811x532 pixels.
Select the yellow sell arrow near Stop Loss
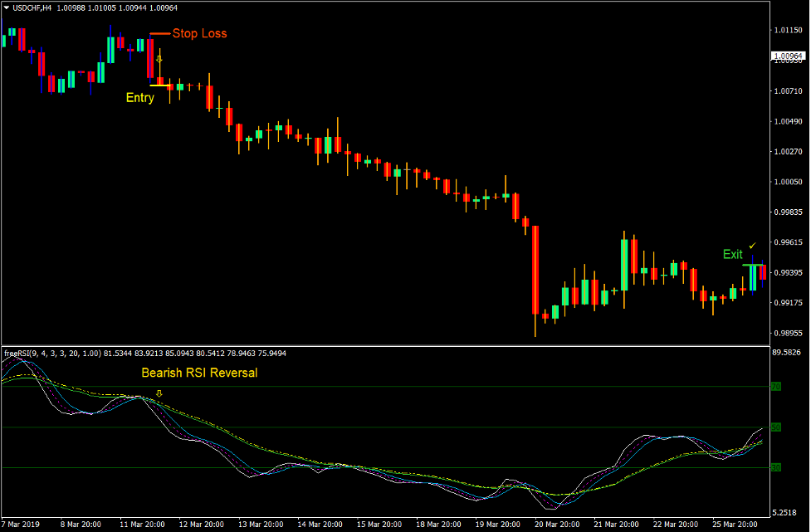[x=159, y=58]
